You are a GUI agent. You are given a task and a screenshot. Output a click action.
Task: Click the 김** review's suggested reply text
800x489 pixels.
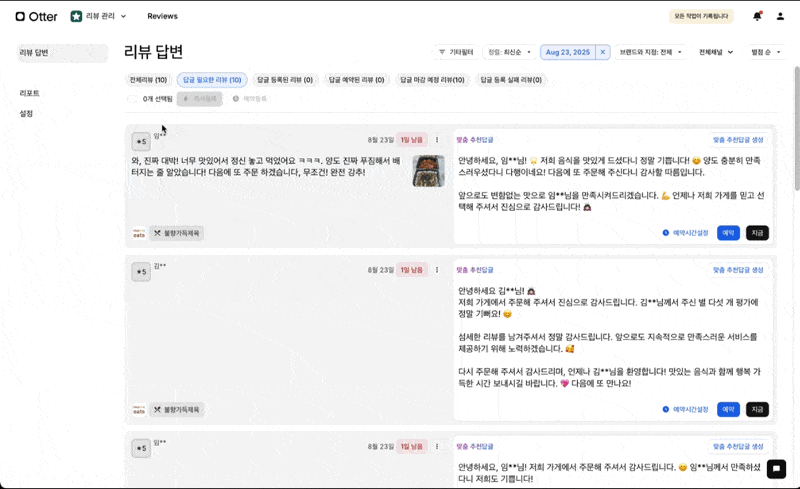click(608, 337)
